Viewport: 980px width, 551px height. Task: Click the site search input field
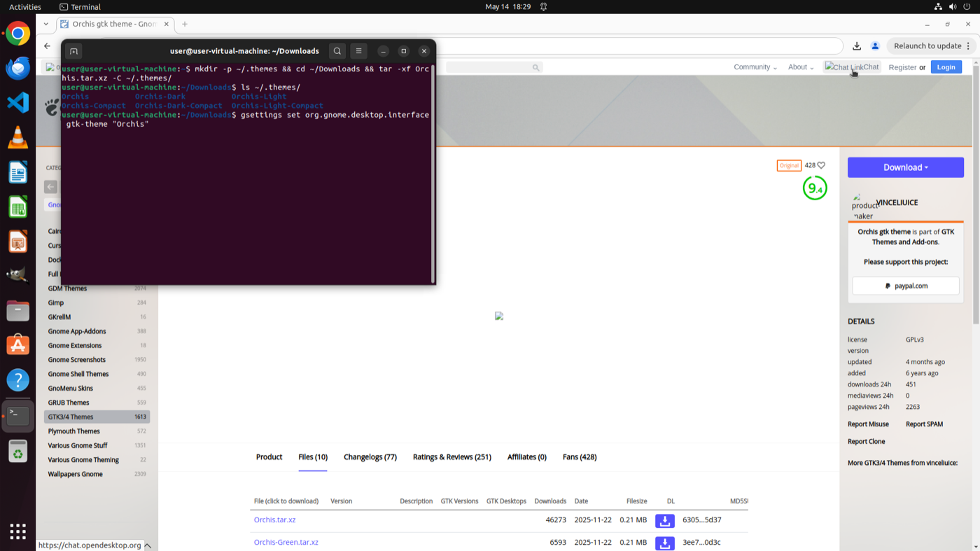tap(493, 67)
